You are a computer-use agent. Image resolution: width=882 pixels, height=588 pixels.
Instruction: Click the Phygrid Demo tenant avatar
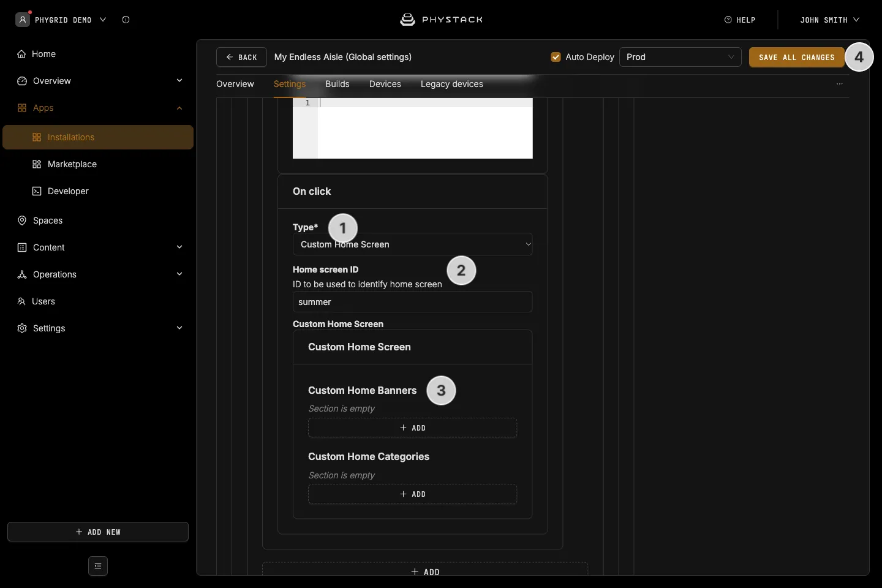tap(23, 20)
